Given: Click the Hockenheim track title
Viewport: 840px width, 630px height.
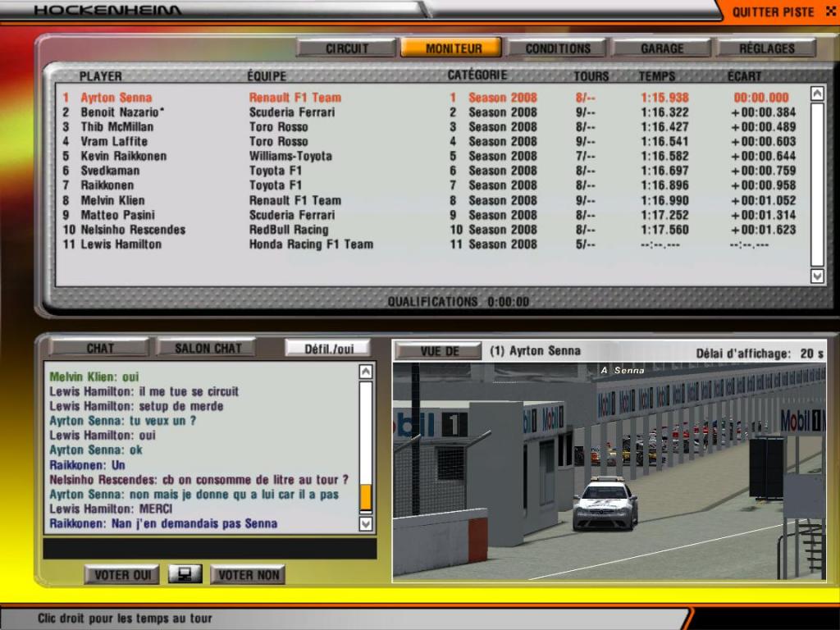Looking at the screenshot, I should tap(107, 10).
